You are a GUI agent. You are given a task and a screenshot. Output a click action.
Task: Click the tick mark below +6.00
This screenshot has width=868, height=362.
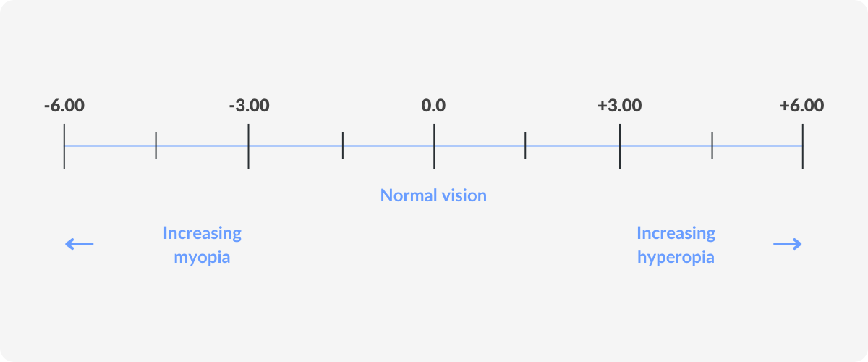coord(803,146)
